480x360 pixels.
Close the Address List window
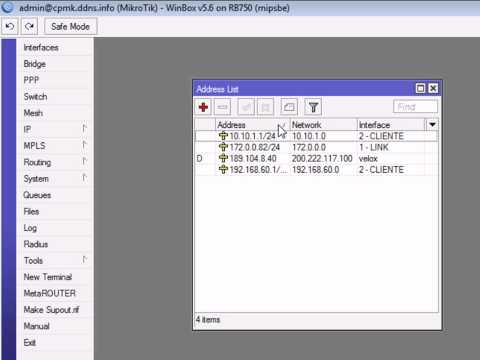[x=433, y=88]
